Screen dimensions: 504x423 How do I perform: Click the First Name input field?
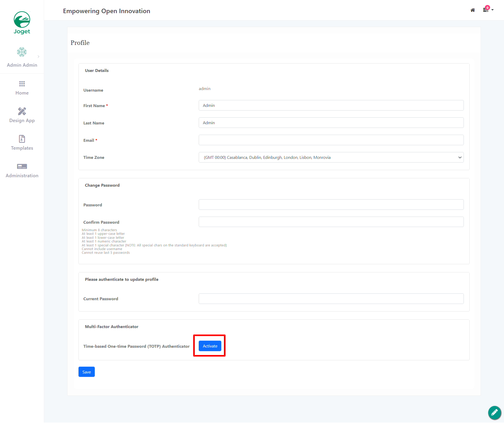click(x=331, y=105)
